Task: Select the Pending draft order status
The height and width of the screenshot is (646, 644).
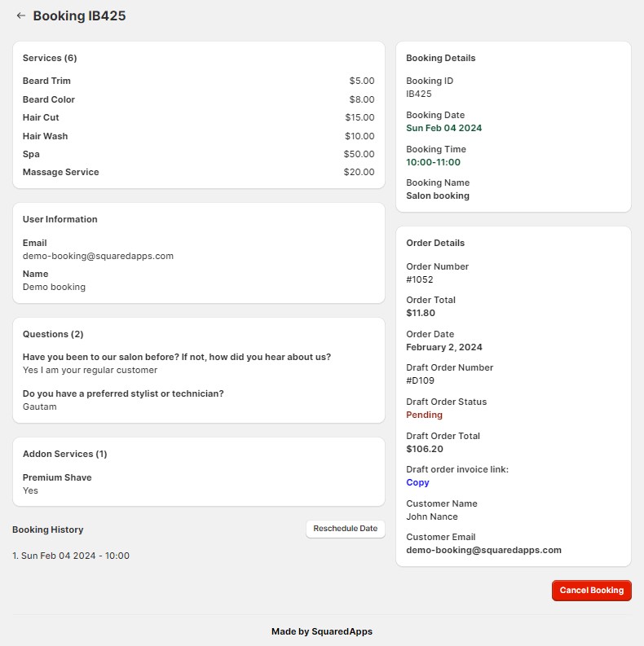Action: click(424, 415)
